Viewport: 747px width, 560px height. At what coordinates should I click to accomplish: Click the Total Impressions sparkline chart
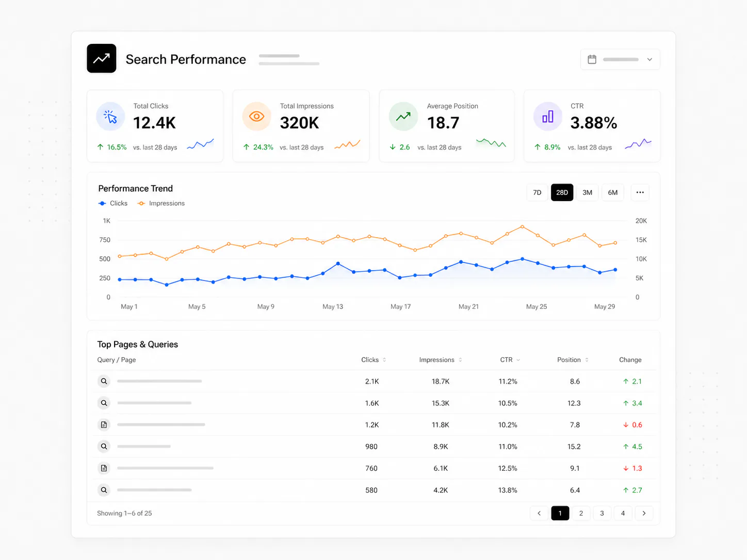pos(347,144)
